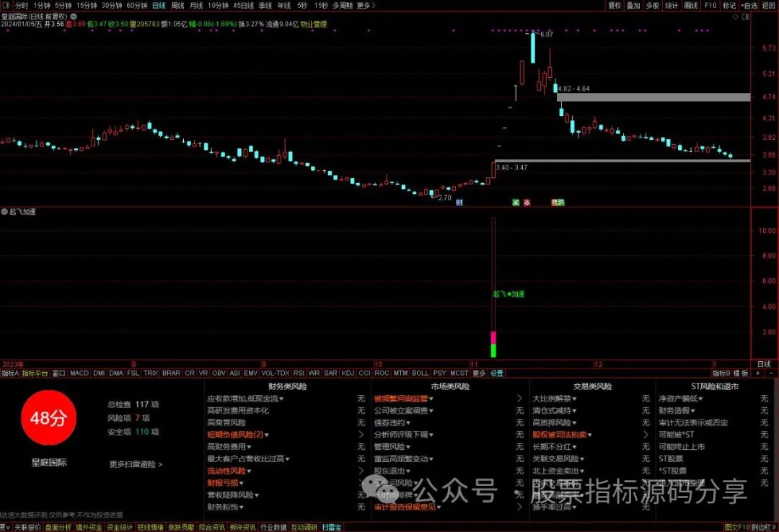
Task: Click 模板 template on the indicator bar
Action: (741, 373)
